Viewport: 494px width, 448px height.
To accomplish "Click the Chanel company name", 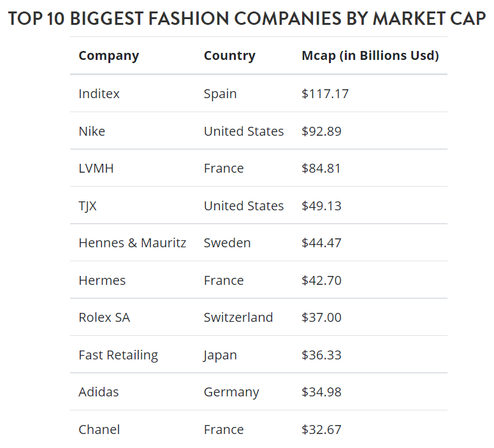I will [x=99, y=430].
